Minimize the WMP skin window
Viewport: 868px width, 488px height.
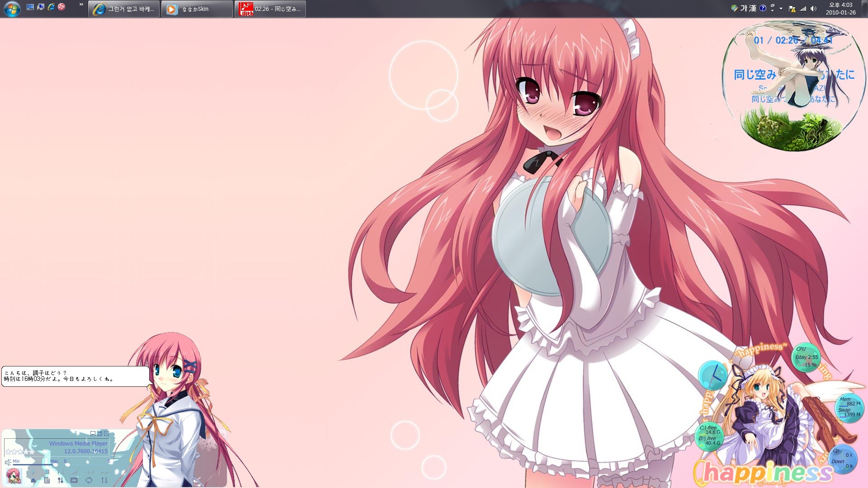click(x=93, y=434)
